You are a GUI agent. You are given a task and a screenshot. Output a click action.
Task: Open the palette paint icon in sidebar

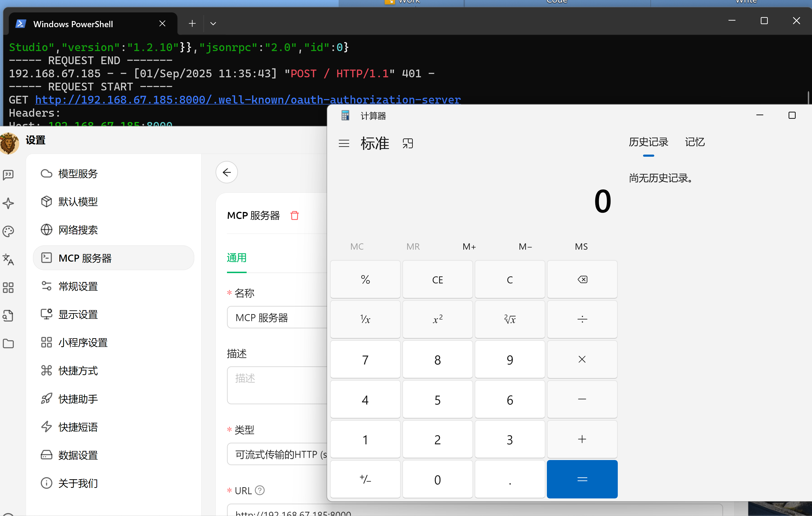(8, 231)
